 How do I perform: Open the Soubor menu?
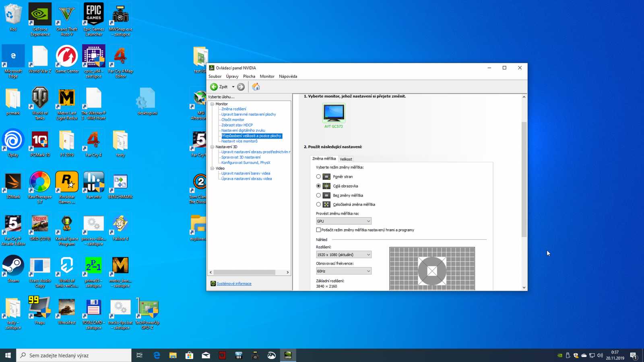coord(215,76)
